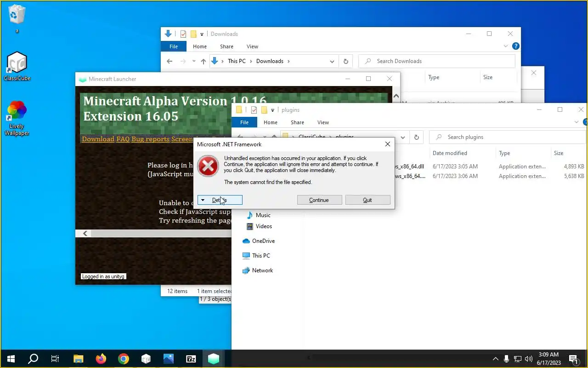
Task: Open the File tab in the Downloads window
Action: point(174,46)
